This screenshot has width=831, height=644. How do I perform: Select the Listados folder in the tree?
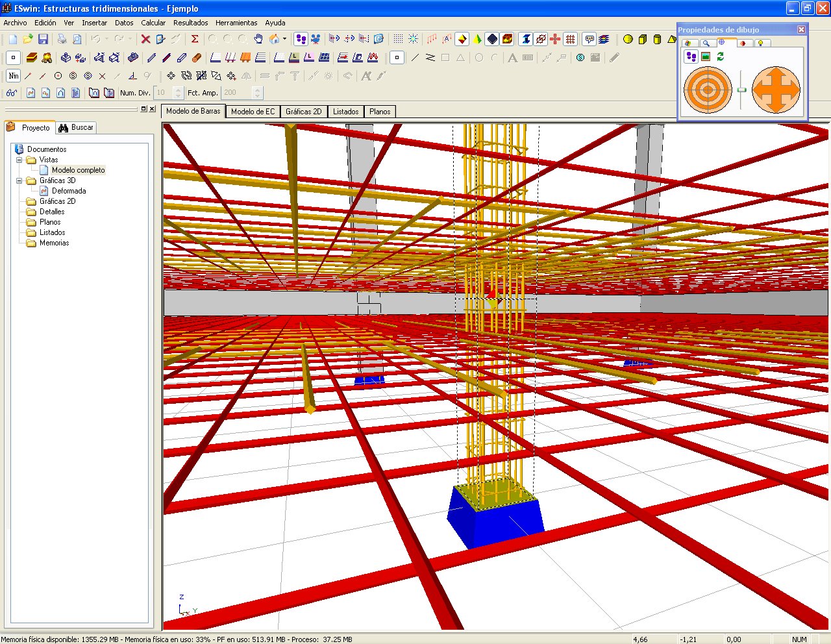coord(52,232)
